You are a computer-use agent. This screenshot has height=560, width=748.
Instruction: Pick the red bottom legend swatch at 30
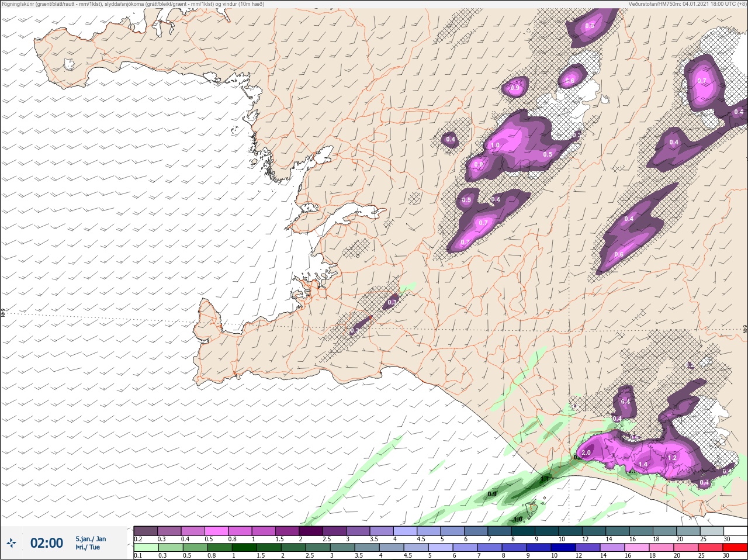(735, 548)
